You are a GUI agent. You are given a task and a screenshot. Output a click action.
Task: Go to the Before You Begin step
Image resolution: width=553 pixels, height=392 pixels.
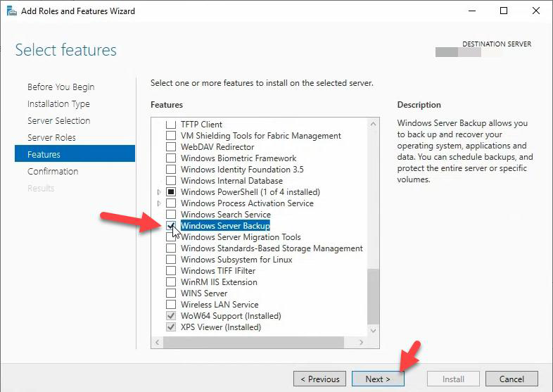(61, 87)
